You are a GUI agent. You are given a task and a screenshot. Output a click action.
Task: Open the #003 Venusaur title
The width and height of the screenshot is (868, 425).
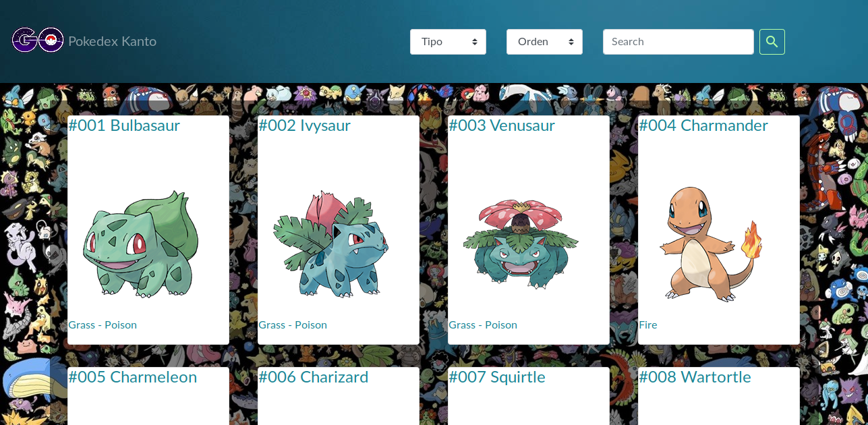[502, 125]
